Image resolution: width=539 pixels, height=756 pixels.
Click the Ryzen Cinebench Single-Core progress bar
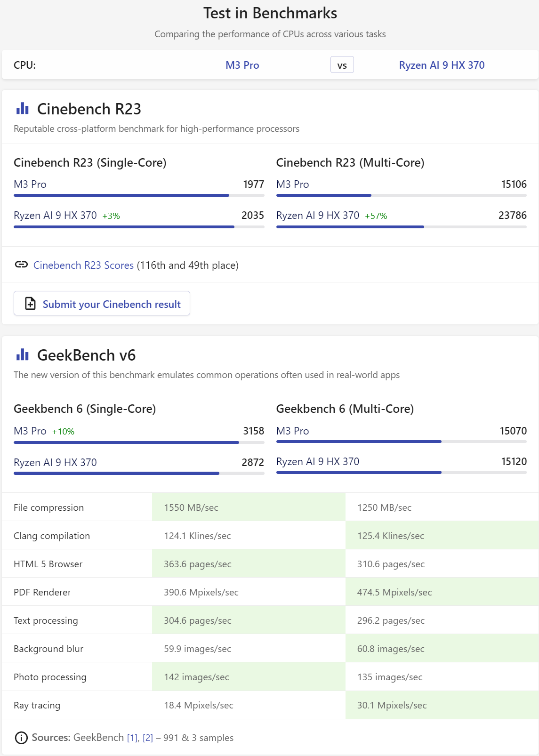click(x=139, y=227)
